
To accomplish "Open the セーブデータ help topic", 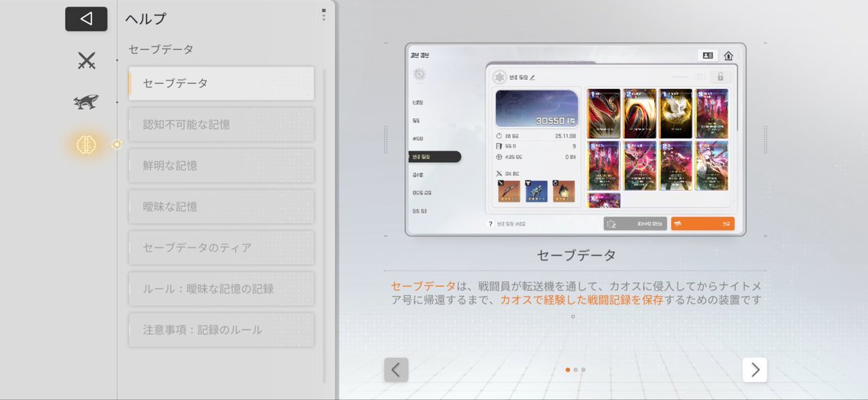I will [221, 83].
